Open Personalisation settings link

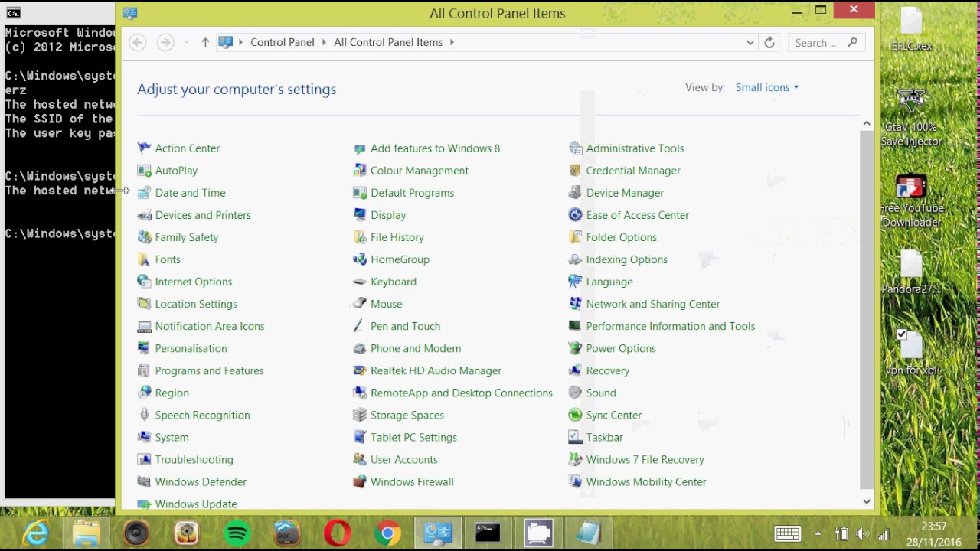click(x=191, y=348)
